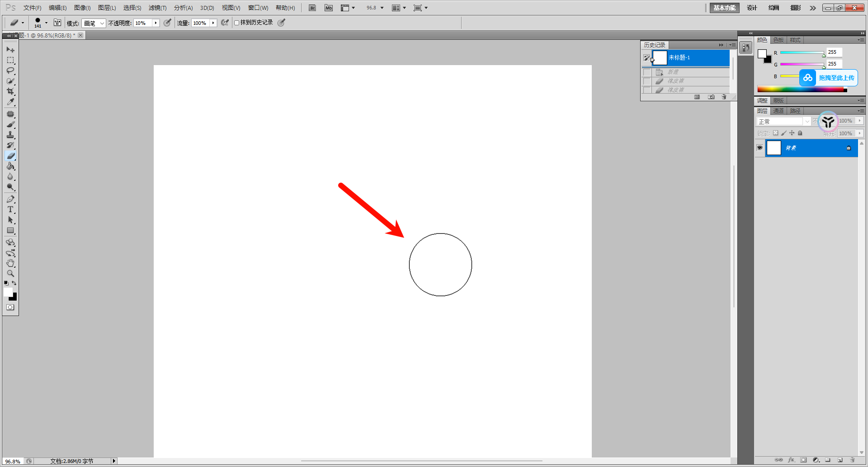Select the Pen tool
868x467 pixels.
pyautogui.click(x=10, y=199)
